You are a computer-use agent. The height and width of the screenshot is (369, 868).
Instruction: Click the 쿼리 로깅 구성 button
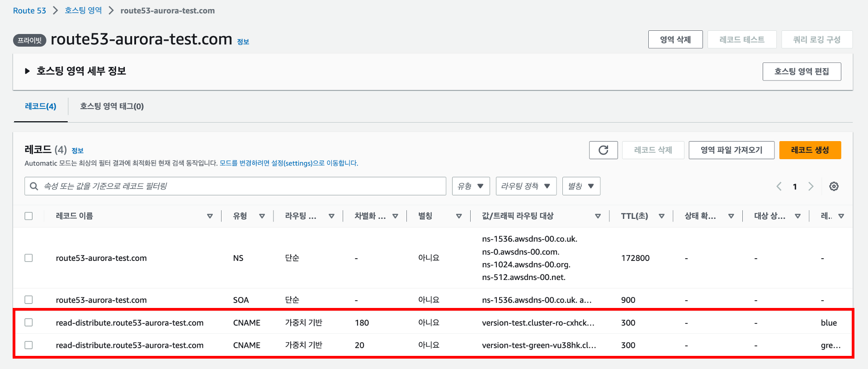(816, 39)
